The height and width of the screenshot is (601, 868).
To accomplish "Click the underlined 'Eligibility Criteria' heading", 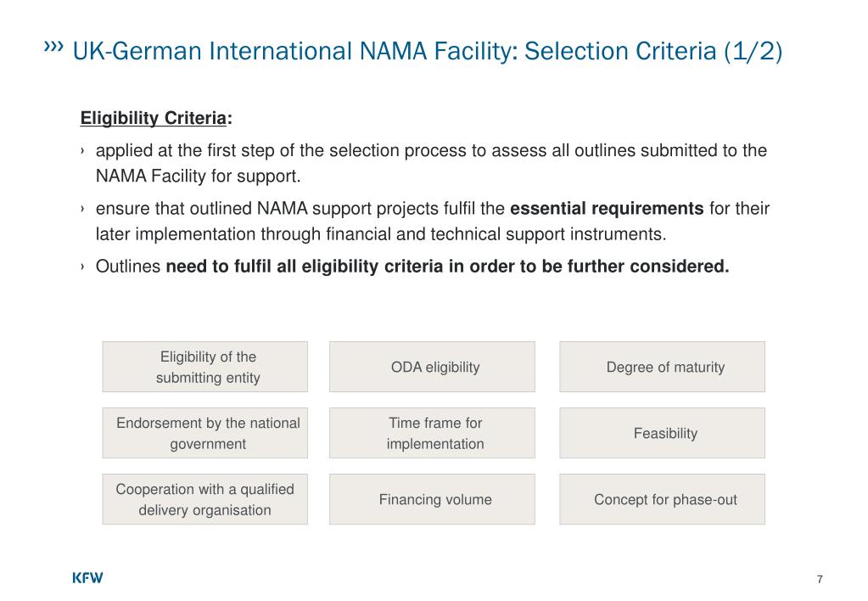I will point(154,118).
